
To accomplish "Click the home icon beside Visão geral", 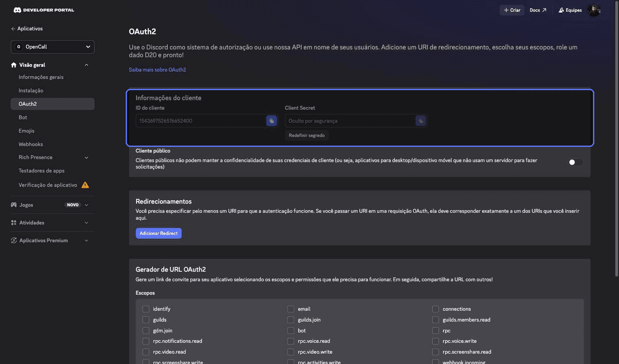I will click(14, 65).
